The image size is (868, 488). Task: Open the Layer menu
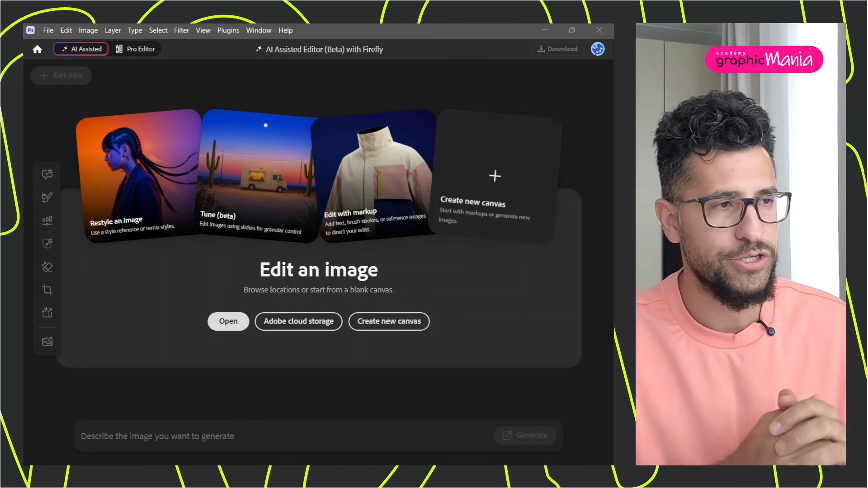pos(113,30)
